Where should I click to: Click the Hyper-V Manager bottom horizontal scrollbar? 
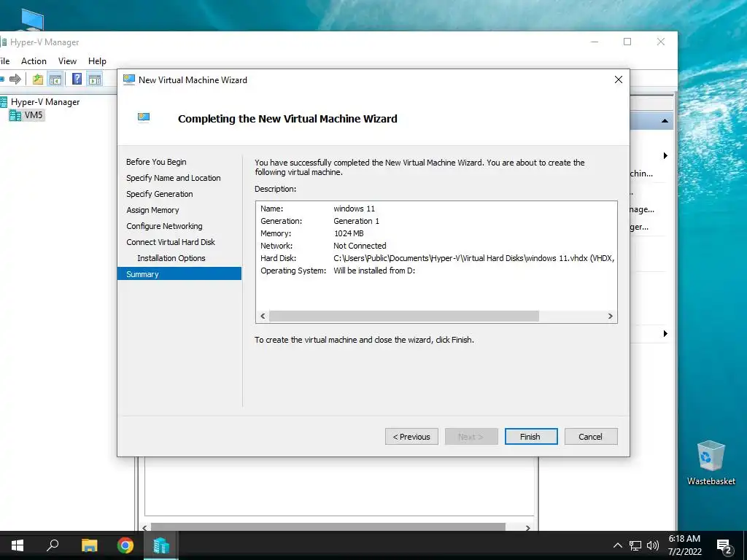[328, 527]
